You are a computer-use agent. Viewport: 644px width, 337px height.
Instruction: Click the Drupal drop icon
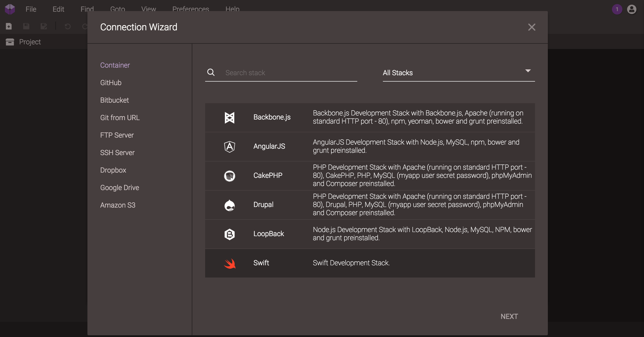[230, 205]
